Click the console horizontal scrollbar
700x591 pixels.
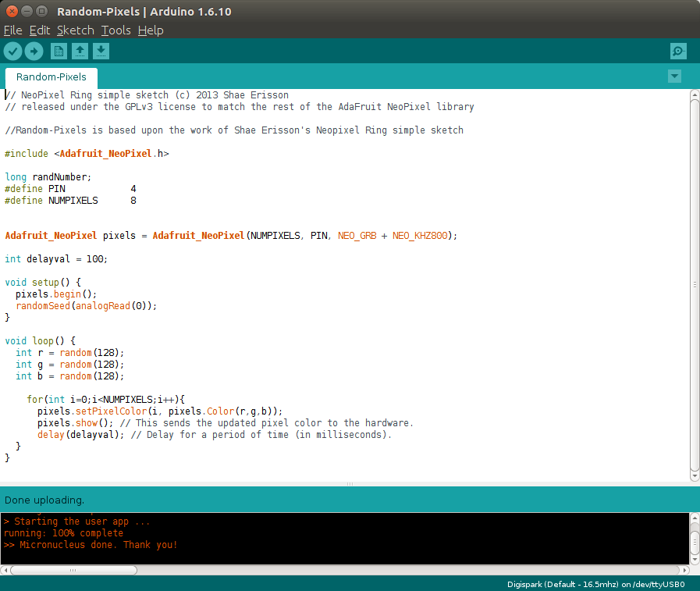tap(343, 570)
